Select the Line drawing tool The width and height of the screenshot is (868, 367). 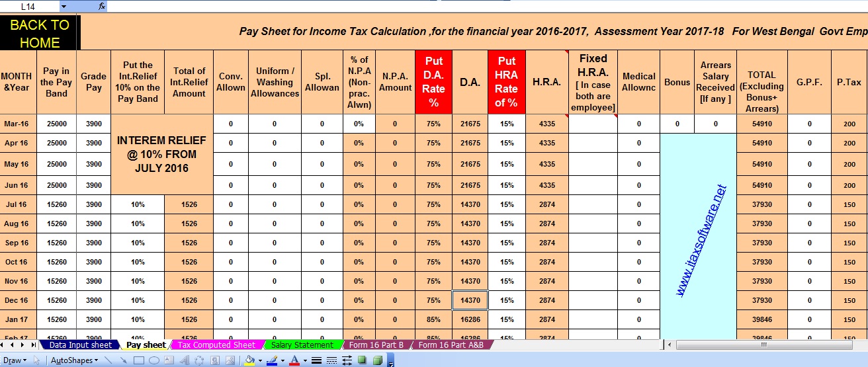pos(108,360)
